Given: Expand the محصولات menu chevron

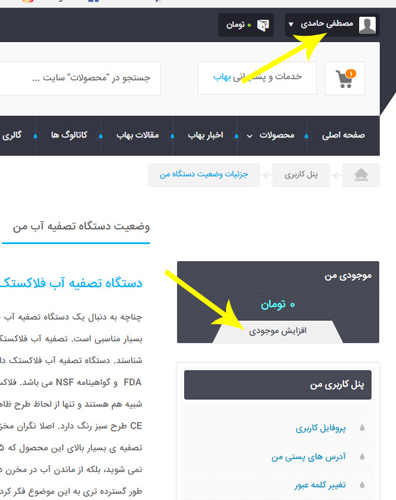Looking at the screenshot, I should point(249,136).
